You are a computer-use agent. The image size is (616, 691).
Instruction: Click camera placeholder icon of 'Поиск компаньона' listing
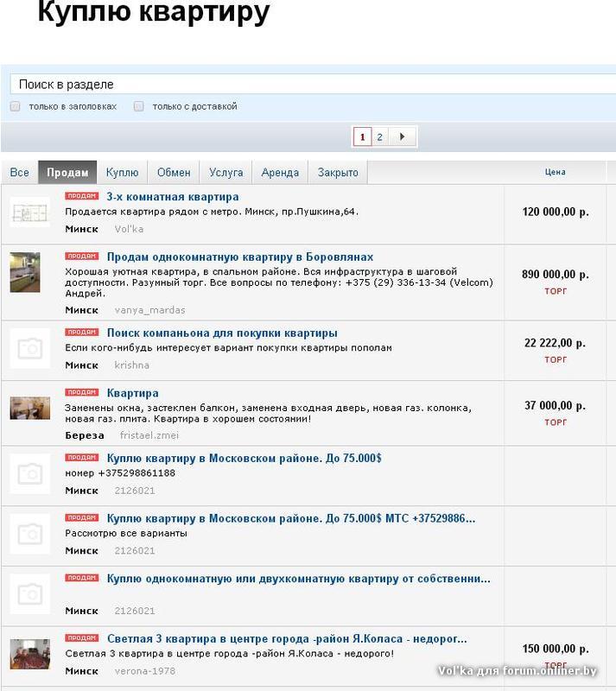click(x=29, y=349)
